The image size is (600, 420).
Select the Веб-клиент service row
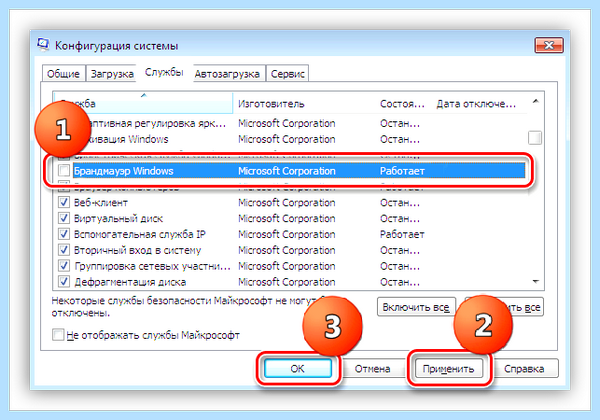291,202
